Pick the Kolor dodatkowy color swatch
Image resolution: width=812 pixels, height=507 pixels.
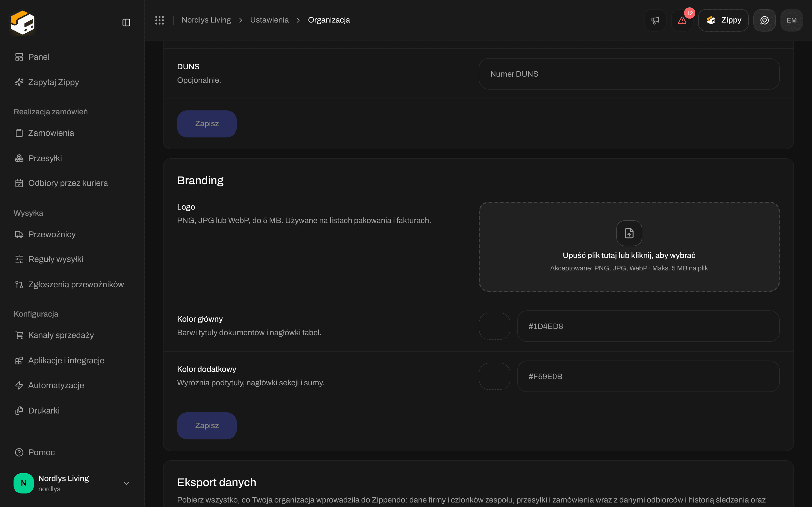[494, 376]
